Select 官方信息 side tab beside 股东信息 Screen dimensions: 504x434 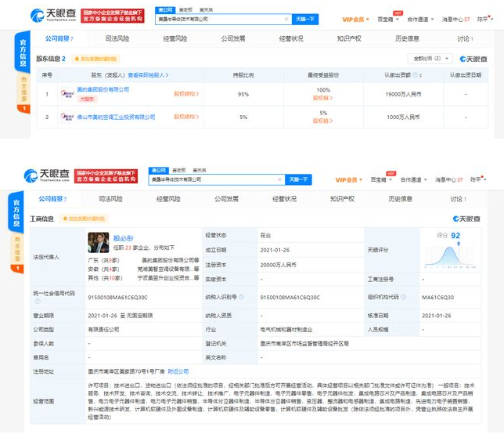click(23, 52)
